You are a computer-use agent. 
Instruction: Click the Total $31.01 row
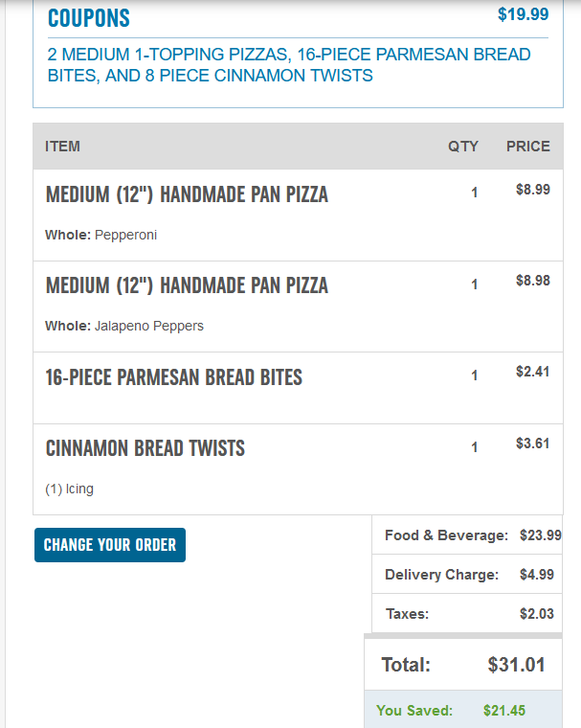(x=463, y=665)
